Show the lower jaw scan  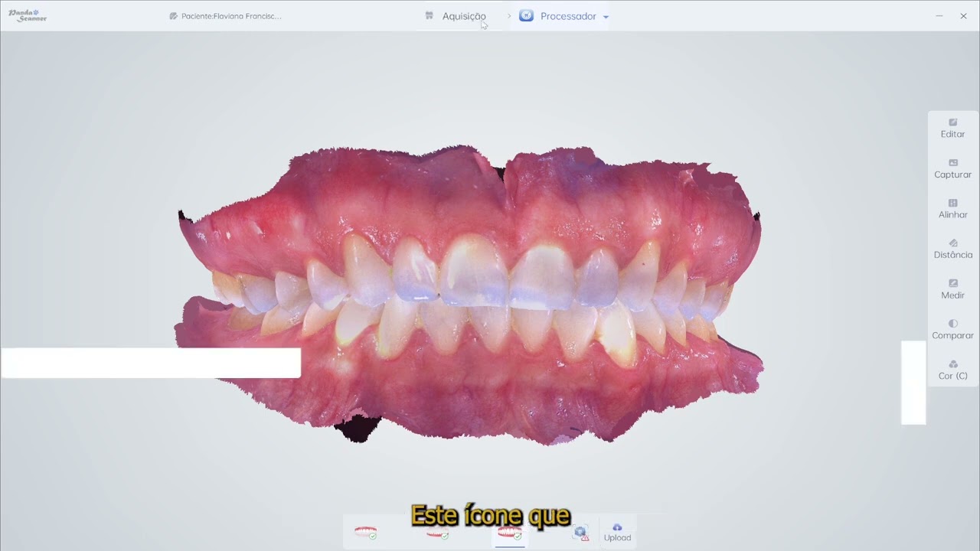tap(437, 532)
